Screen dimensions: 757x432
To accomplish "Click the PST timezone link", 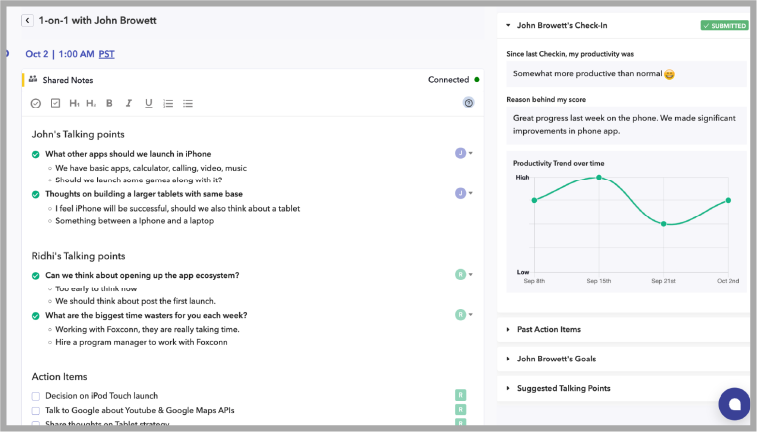I will (106, 54).
